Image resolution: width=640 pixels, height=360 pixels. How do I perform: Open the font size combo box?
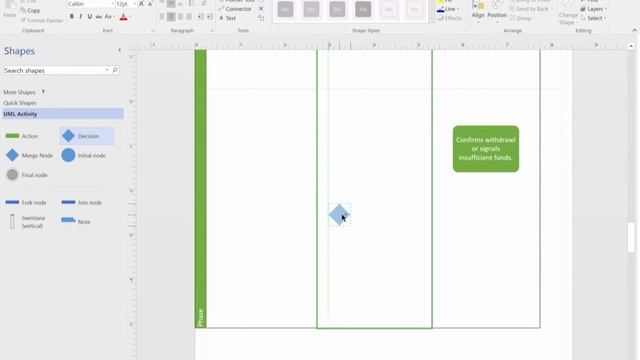pos(126,4)
